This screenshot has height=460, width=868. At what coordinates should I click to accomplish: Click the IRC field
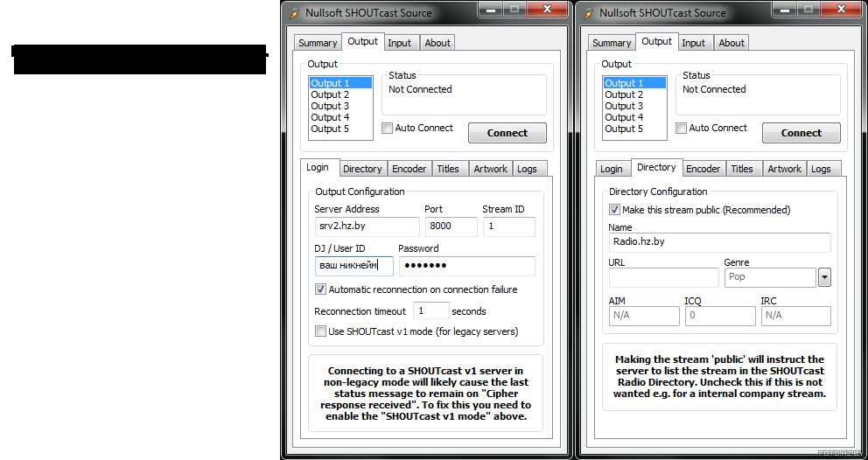coord(796,316)
